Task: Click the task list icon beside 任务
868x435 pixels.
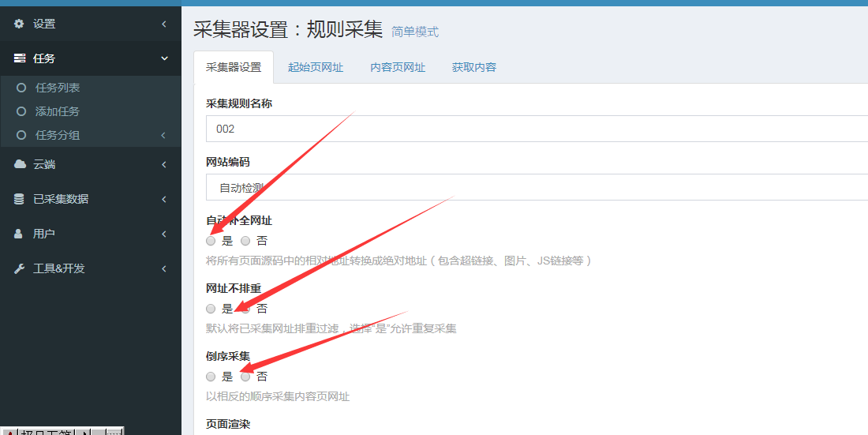Action: coord(20,58)
